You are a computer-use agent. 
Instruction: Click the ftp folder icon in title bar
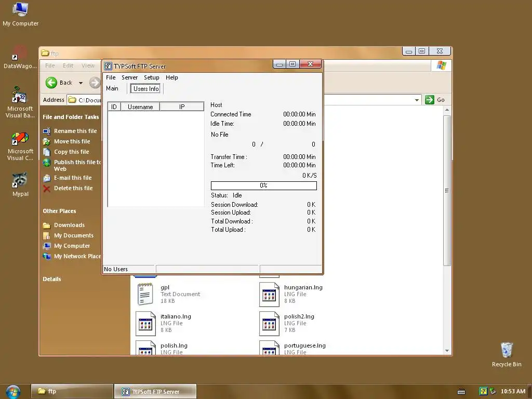[x=45, y=53]
